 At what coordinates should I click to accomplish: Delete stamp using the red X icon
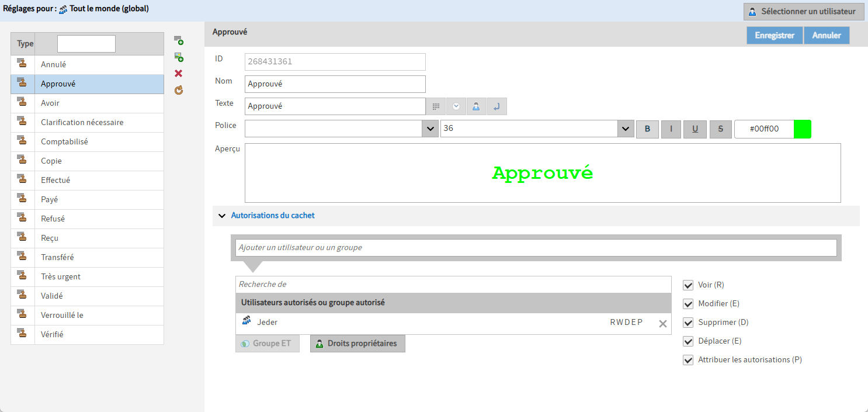179,74
